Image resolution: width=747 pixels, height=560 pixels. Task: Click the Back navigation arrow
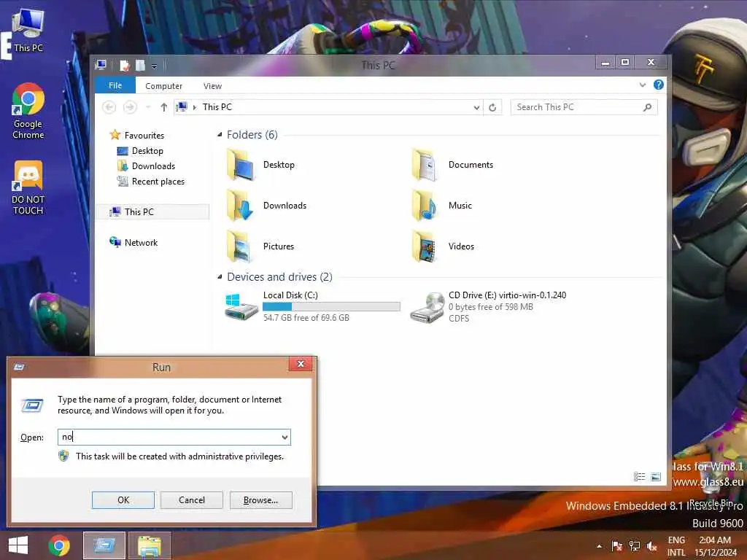[109, 107]
